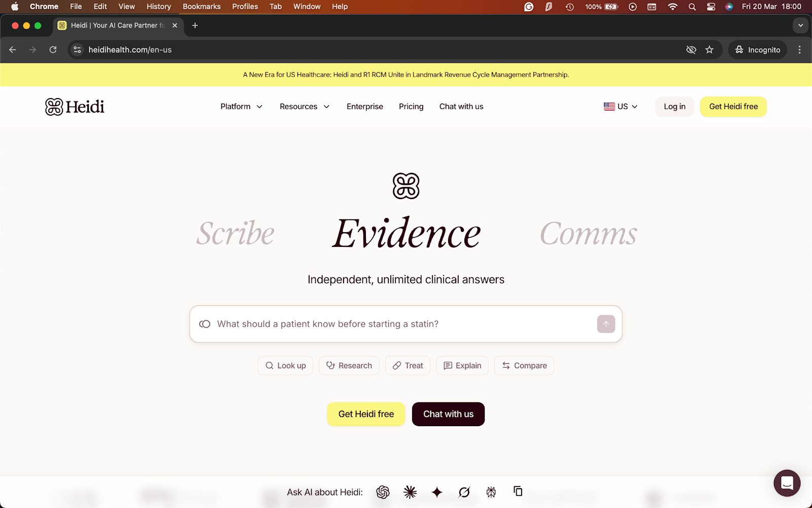Open macOS Control Center
This screenshot has width=812, height=508.
tap(711, 7)
